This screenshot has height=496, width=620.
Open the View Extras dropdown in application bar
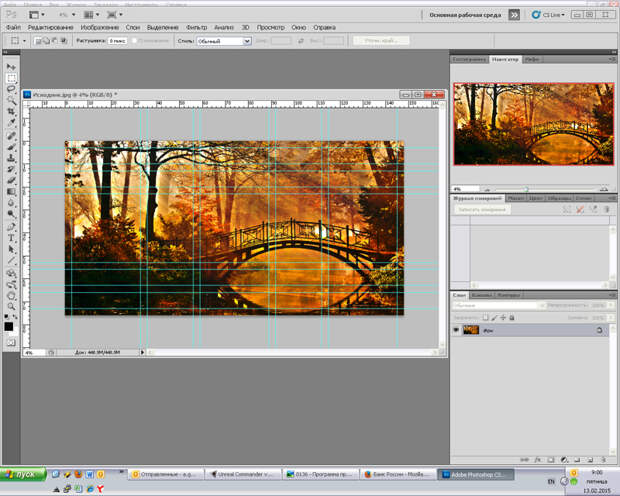tap(37, 15)
